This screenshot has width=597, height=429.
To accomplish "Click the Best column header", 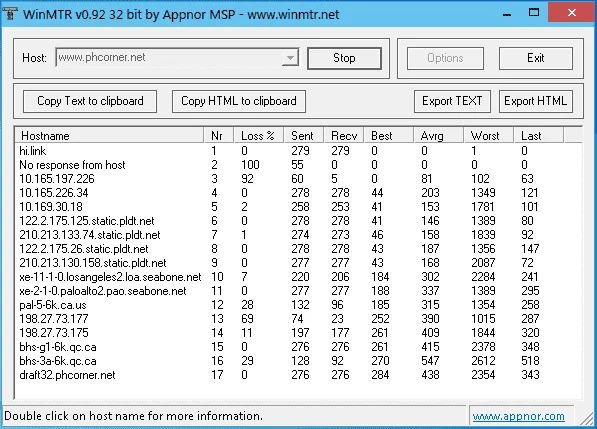I will click(x=389, y=136).
